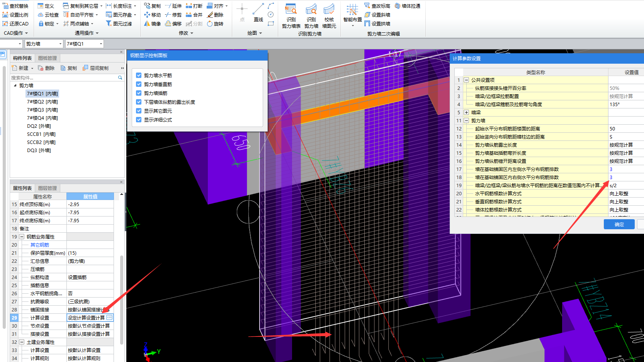Open the CAD操作 group dropdown
Screen dimensions: 644x362
15,33
